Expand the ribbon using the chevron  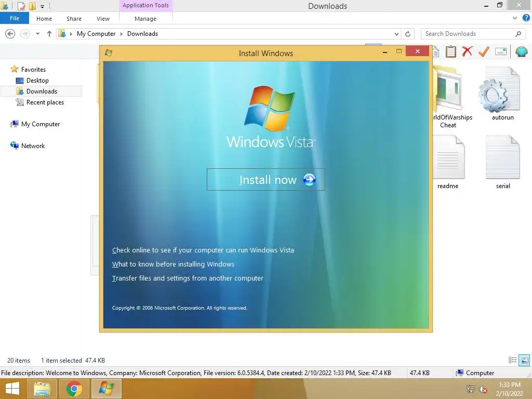(515, 18)
